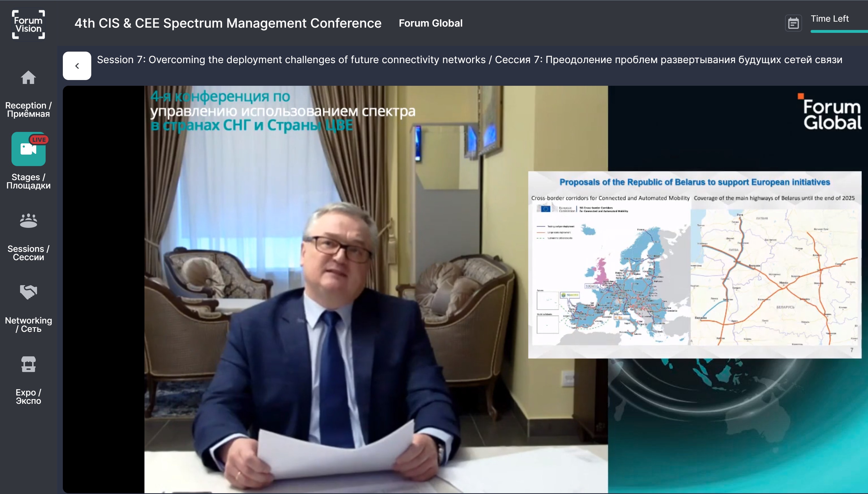Click the conference title in header

228,23
